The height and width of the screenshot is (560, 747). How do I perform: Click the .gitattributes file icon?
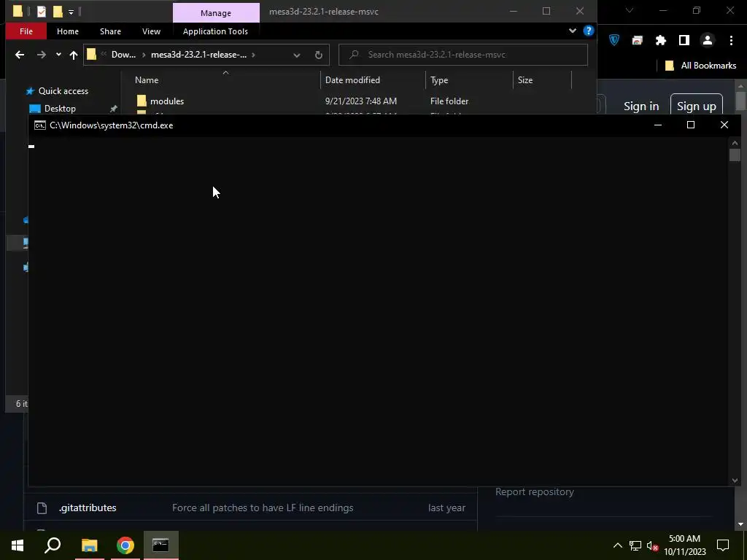tap(42, 508)
